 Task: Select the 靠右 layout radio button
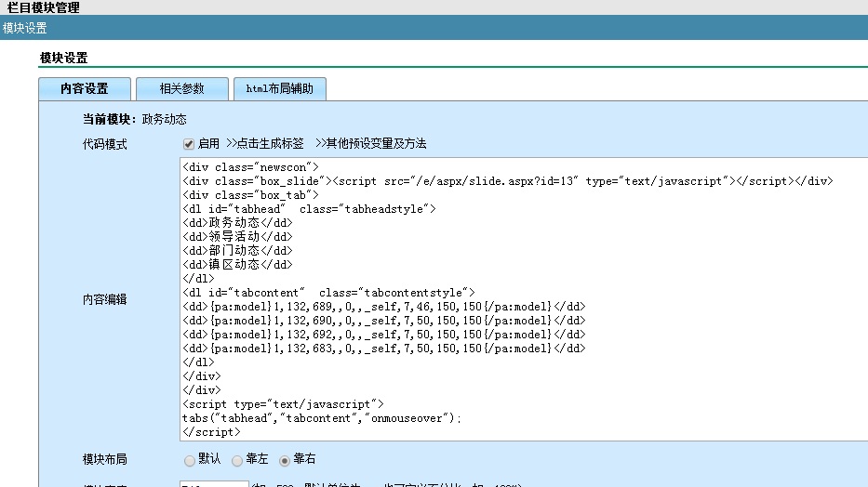coord(285,460)
